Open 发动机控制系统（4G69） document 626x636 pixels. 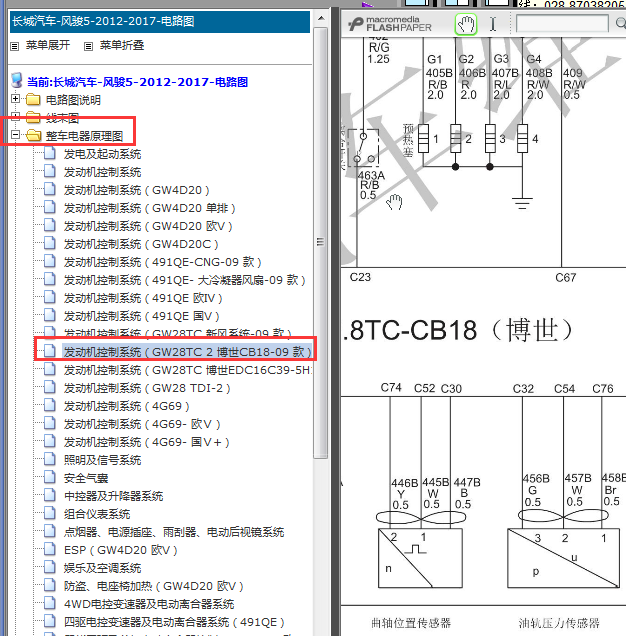coord(127,406)
